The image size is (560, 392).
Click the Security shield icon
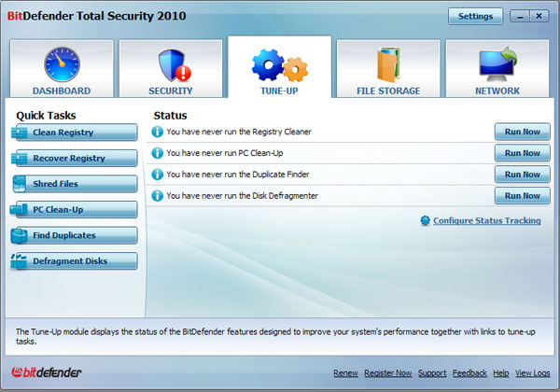tap(175, 65)
